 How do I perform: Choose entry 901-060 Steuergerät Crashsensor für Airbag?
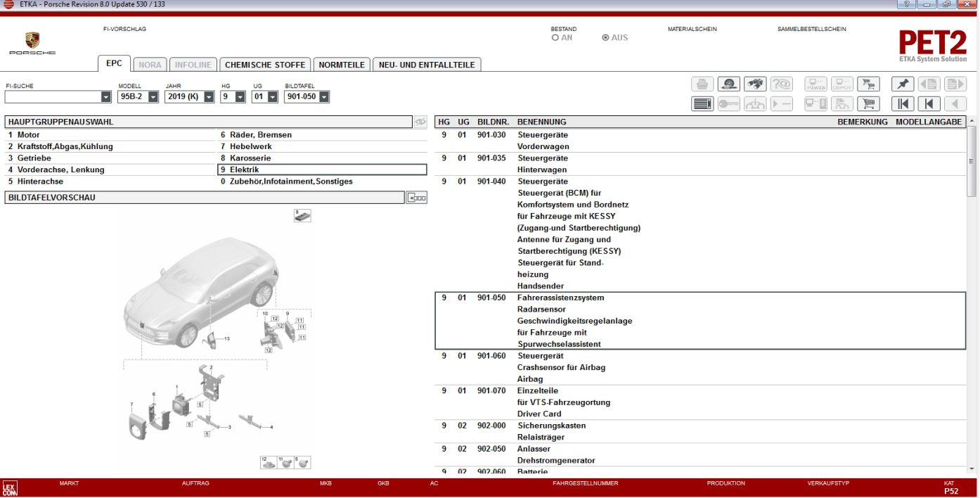point(562,367)
